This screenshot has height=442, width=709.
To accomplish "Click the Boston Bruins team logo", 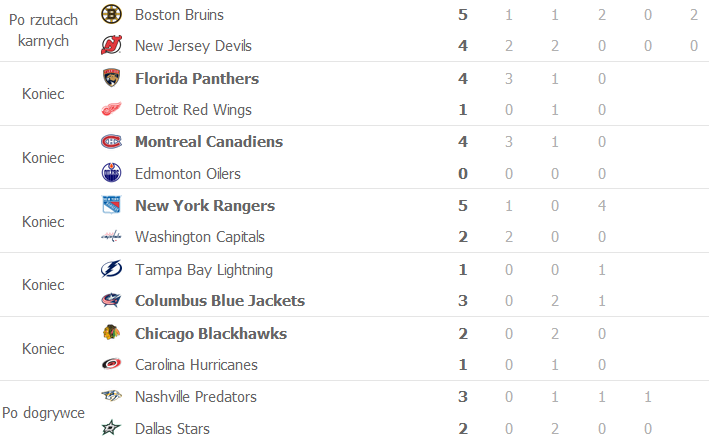I will click(111, 15).
